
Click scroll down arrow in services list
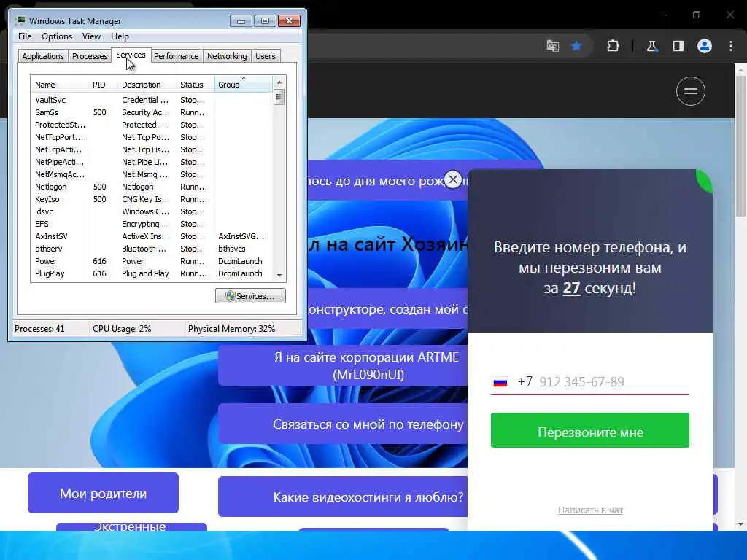coord(279,275)
